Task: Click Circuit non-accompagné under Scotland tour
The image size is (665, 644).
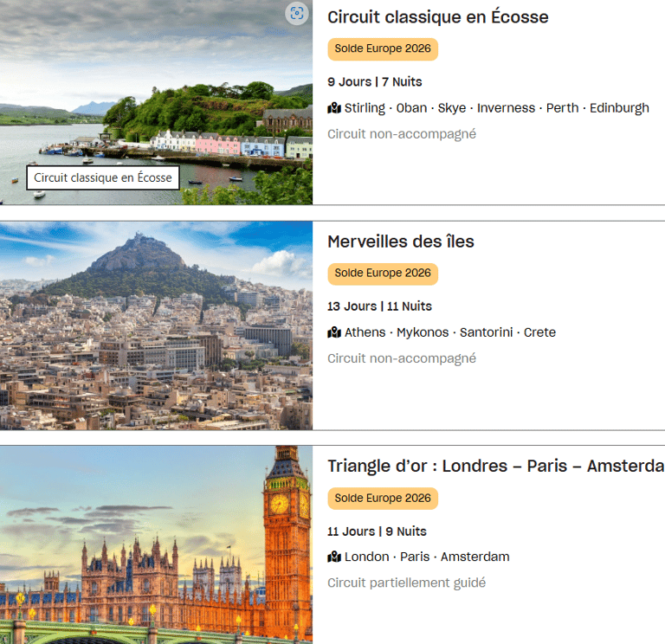Action: 402,134
